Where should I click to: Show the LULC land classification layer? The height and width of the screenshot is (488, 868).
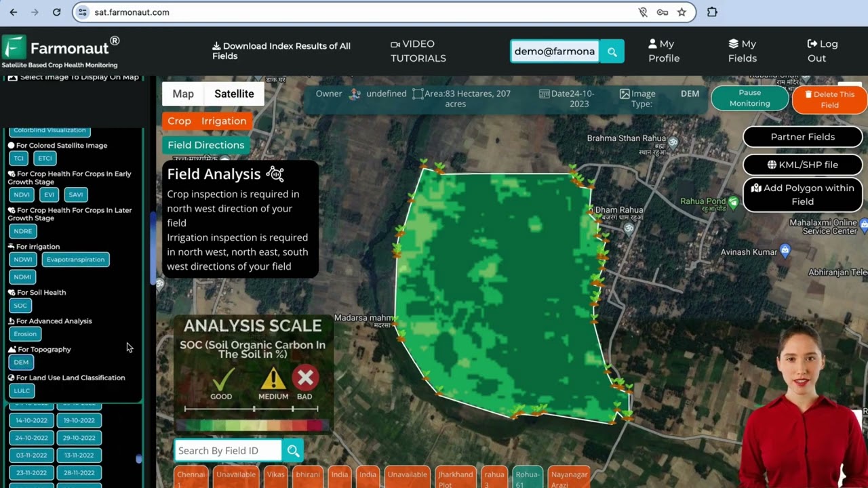pos(22,390)
